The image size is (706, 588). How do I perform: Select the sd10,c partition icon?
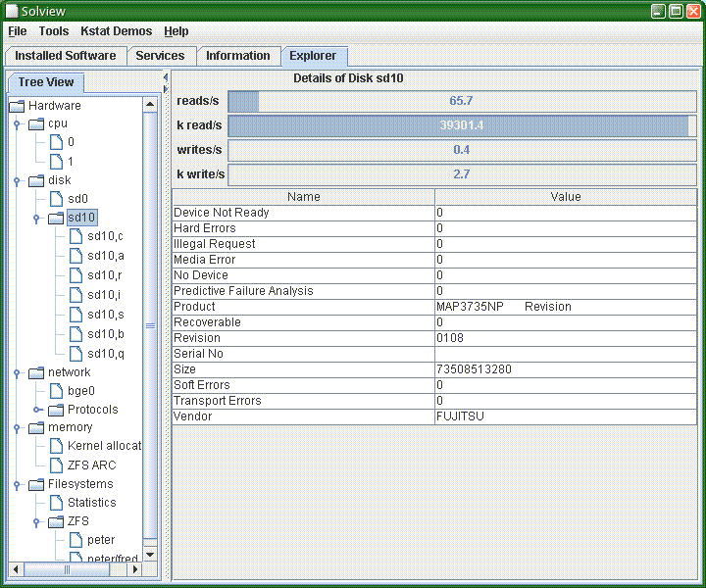coord(76,236)
